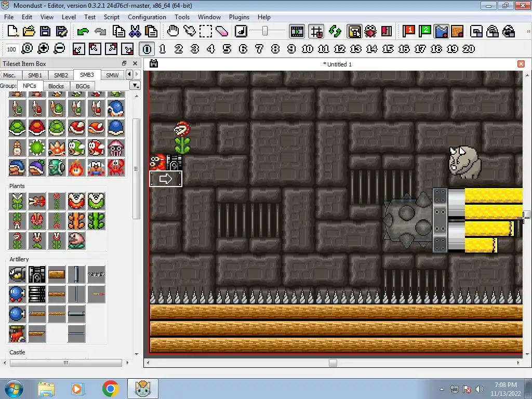This screenshot has height=399, width=532.
Task: Toggle the level section settings film icon
Action: [x=297, y=31]
